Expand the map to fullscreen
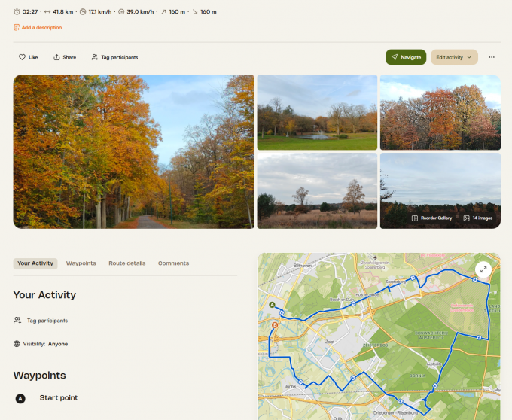Viewport: 512px width, 420px height. (483, 269)
